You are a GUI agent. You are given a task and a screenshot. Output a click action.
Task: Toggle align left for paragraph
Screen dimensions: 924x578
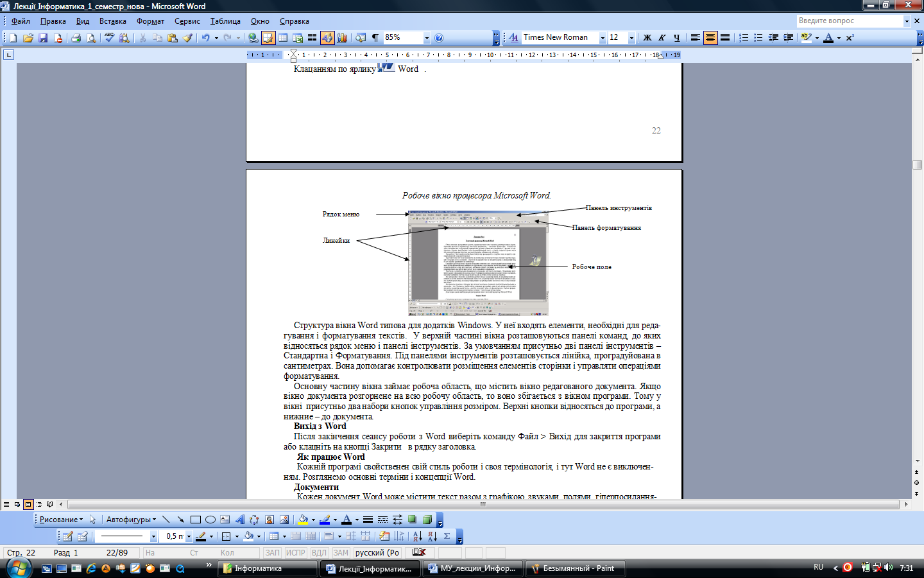[x=696, y=38]
